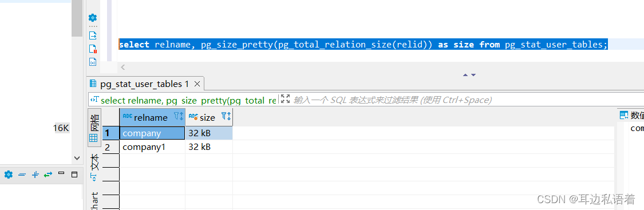Open the size column filter/sort icon
644x210 pixels.
click(x=226, y=117)
